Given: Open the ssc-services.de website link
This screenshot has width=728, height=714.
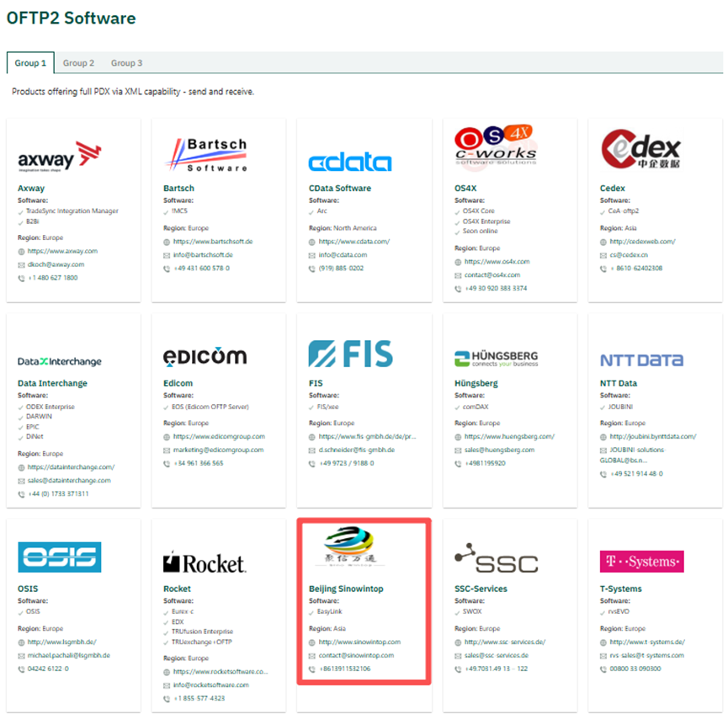Looking at the screenshot, I should click(x=505, y=642).
